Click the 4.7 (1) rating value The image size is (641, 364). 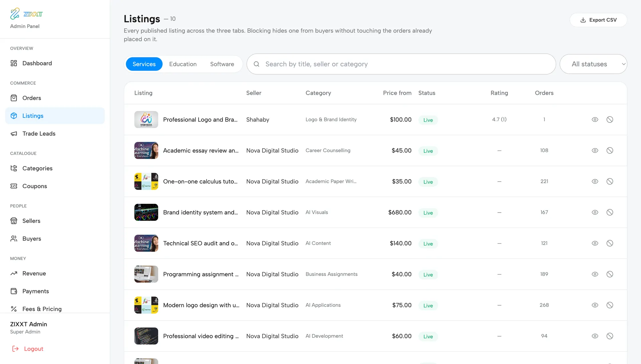pos(499,120)
